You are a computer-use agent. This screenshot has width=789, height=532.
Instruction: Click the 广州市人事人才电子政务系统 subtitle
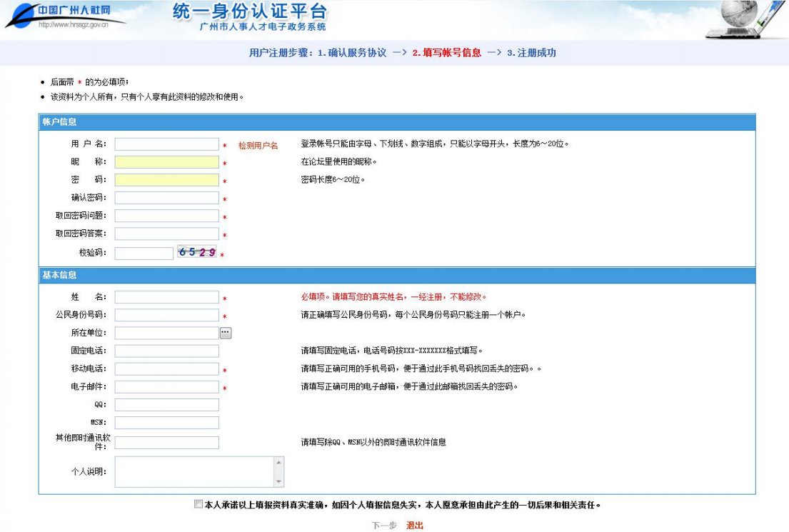263,26
